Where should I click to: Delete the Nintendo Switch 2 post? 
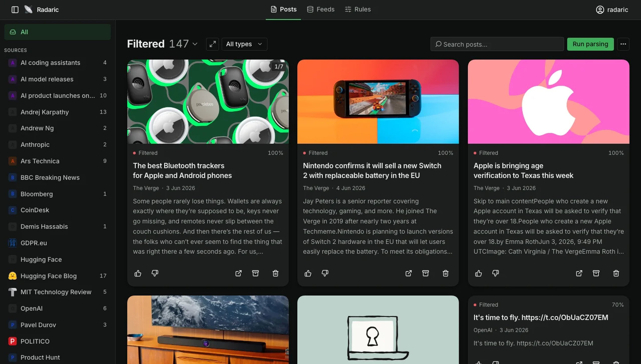coord(445,273)
